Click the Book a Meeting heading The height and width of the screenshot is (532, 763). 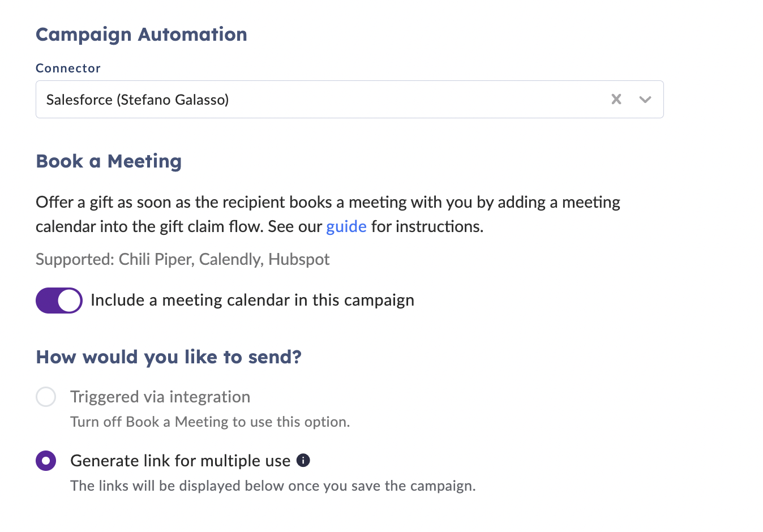click(x=109, y=161)
